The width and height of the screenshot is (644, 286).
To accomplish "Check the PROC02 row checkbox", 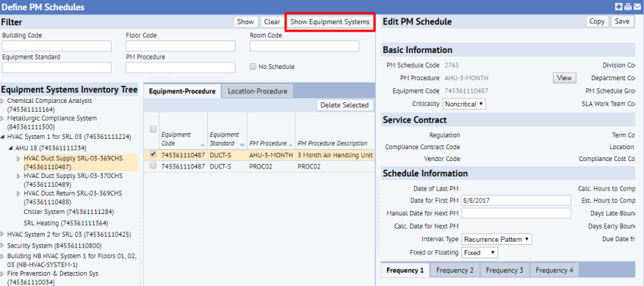I will pyautogui.click(x=153, y=165).
